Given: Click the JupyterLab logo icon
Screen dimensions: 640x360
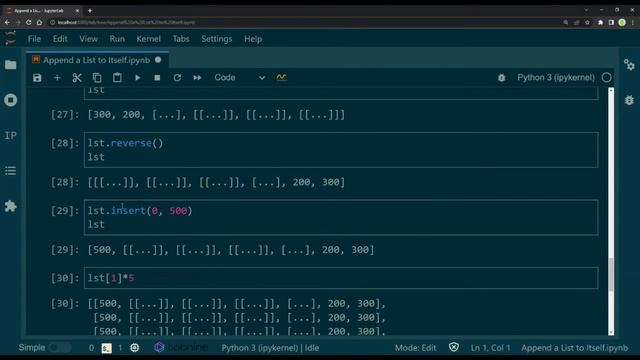Looking at the screenshot, I should click(x=11, y=38).
